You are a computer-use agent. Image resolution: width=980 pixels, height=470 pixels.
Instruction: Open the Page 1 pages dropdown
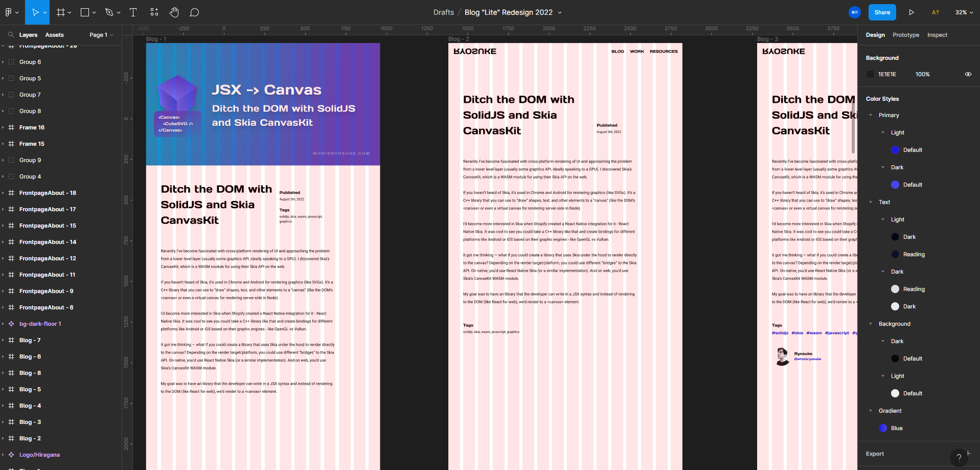tap(101, 35)
